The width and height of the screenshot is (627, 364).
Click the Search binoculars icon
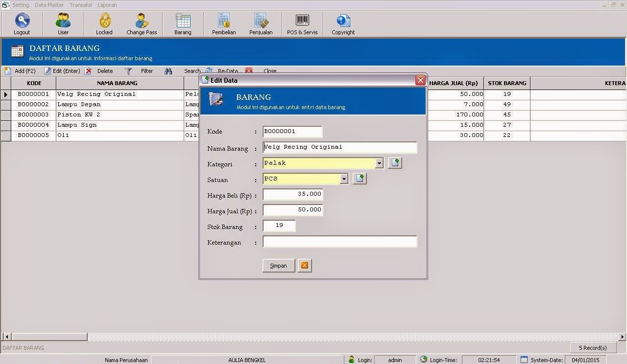[x=169, y=71]
